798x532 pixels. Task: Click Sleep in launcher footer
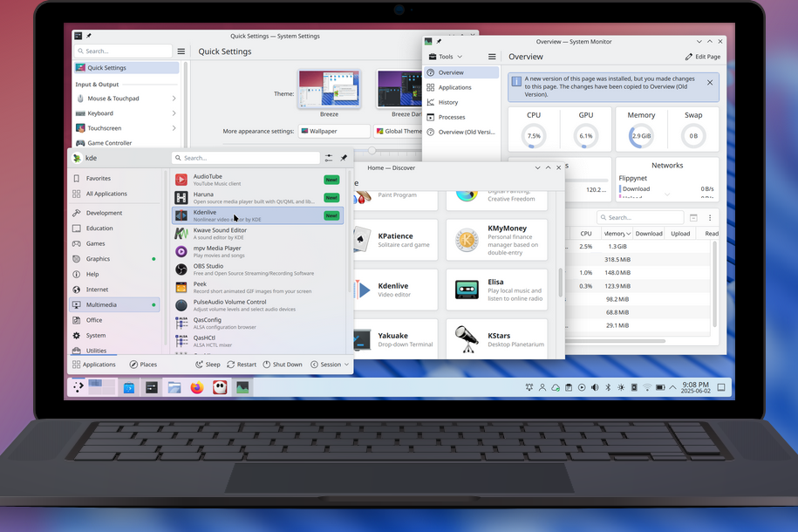pyautogui.click(x=208, y=365)
